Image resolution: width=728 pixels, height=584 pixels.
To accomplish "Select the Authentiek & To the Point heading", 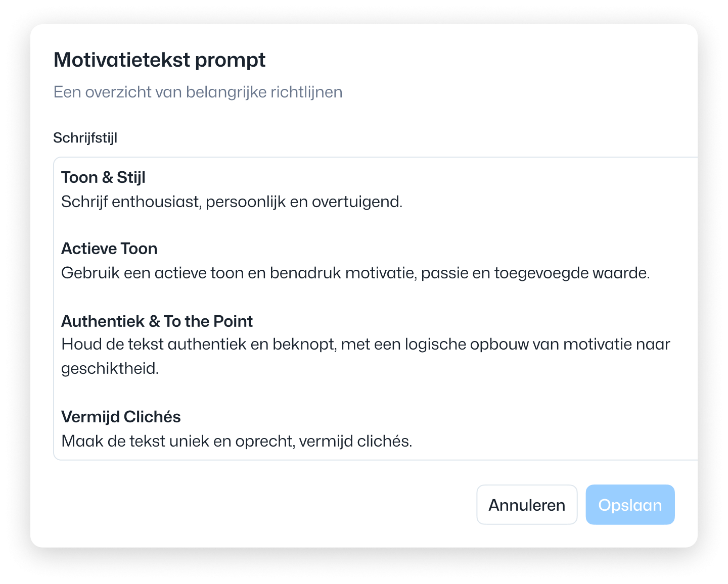I will pos(157,321).
